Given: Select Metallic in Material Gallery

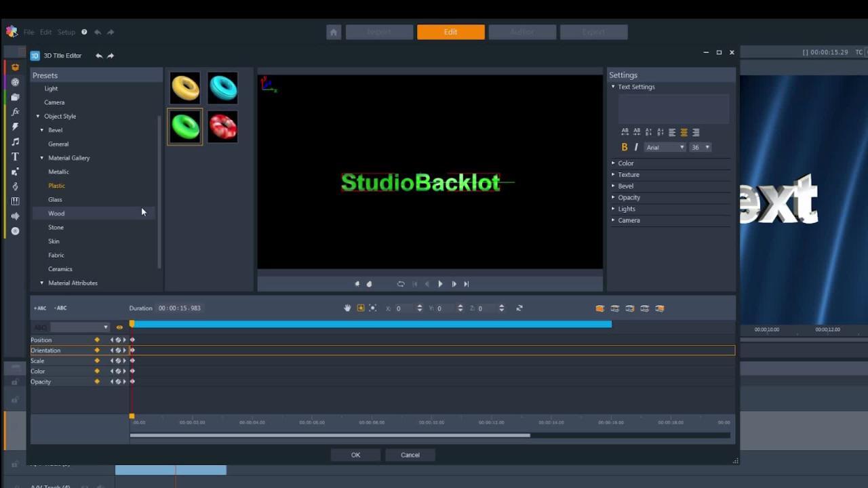Looking at the screenshot, I should coord(58,171).
